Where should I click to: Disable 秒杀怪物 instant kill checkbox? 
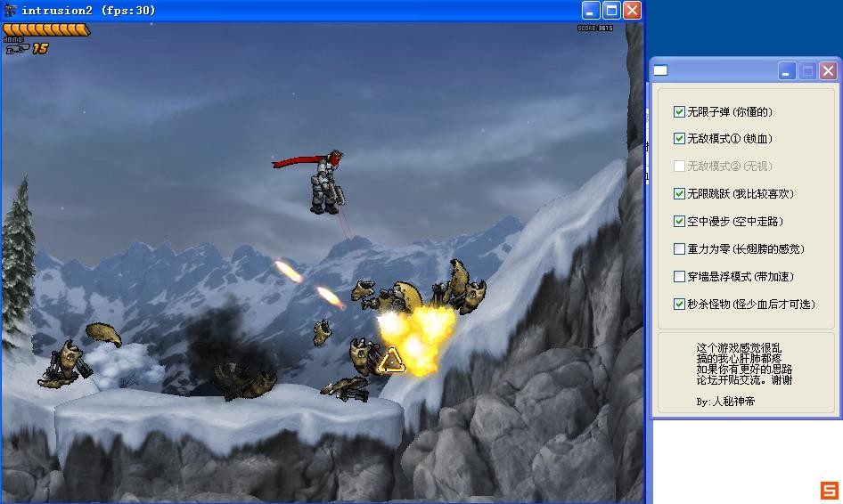(x=680, y=305)
